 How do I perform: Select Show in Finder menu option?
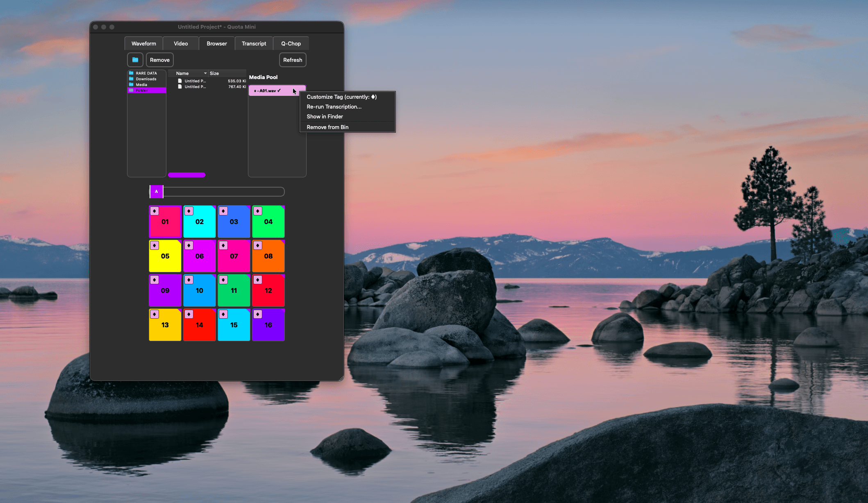(325, 117)
